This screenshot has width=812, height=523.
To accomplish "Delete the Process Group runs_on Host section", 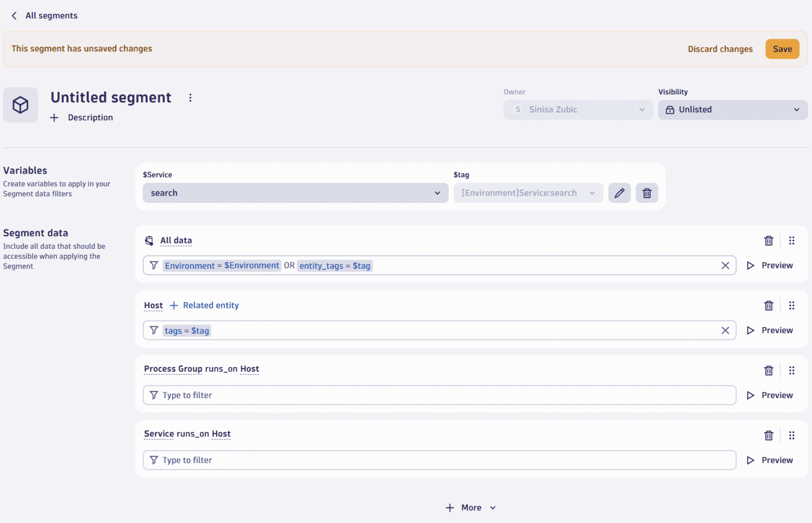I will (x=768, y=370).
